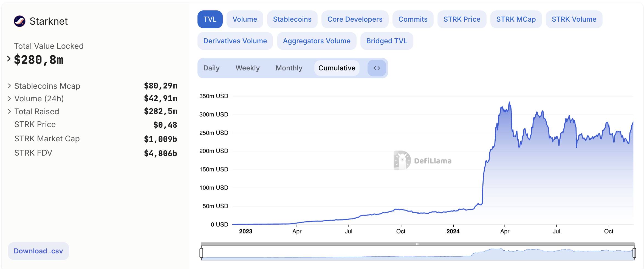644x269 pixels.
Task: Expand the Total Value Locked chevron
Action: tap(9, 59)
